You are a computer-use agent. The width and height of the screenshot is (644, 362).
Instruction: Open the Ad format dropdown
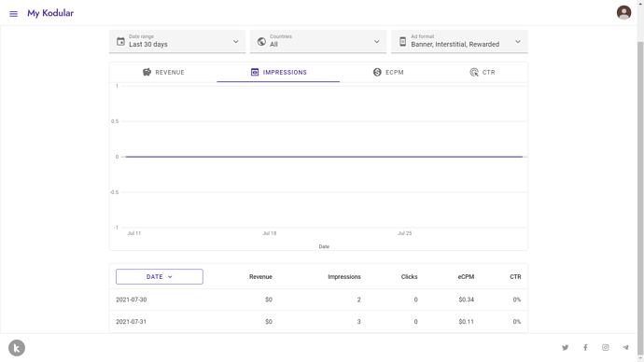pos(459,41)
